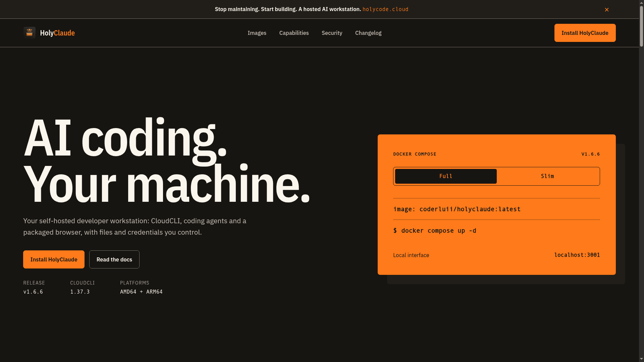Open Read the docs
This screenshot has width=644, height=362.
[x=114, y=259]
